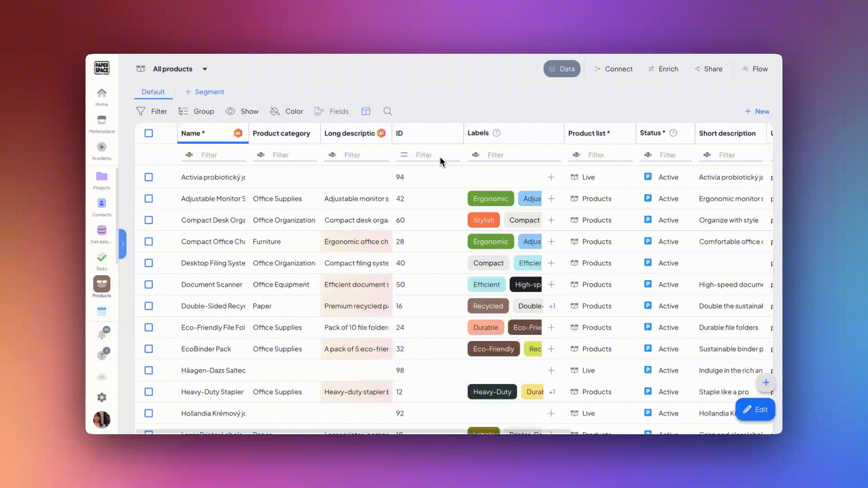Tick the EcoBinder Pack row checkbox
The width and height of the screenshot is (868, 488).
(x=149, y=349)
